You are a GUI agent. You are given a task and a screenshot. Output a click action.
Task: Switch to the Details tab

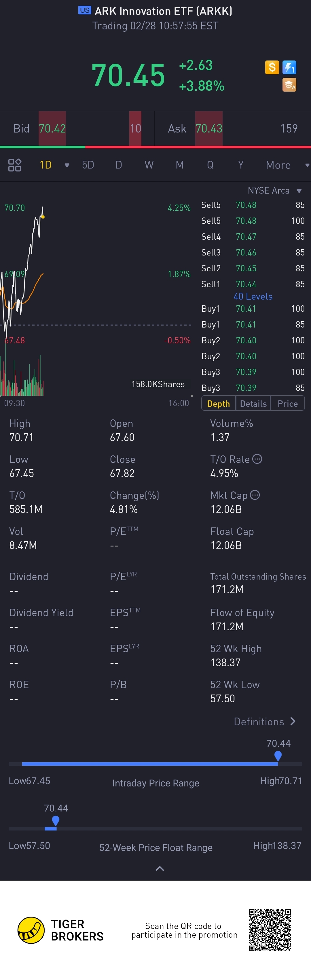coord(253,404)
